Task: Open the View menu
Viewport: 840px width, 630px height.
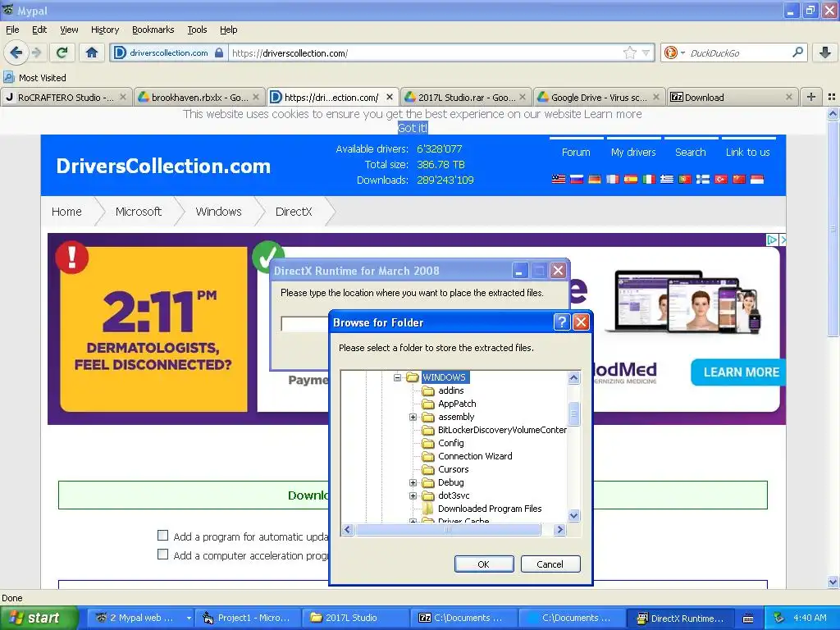Action: (69, 30)
